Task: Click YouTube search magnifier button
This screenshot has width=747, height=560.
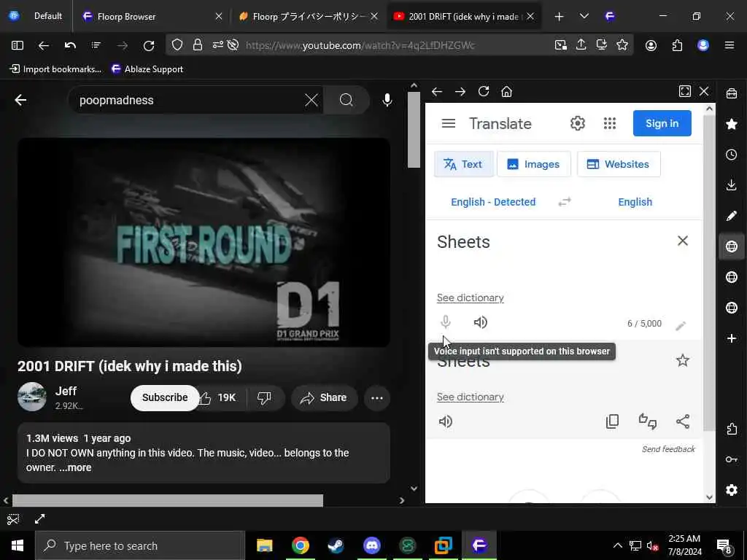Action: (x=347, y=100)
